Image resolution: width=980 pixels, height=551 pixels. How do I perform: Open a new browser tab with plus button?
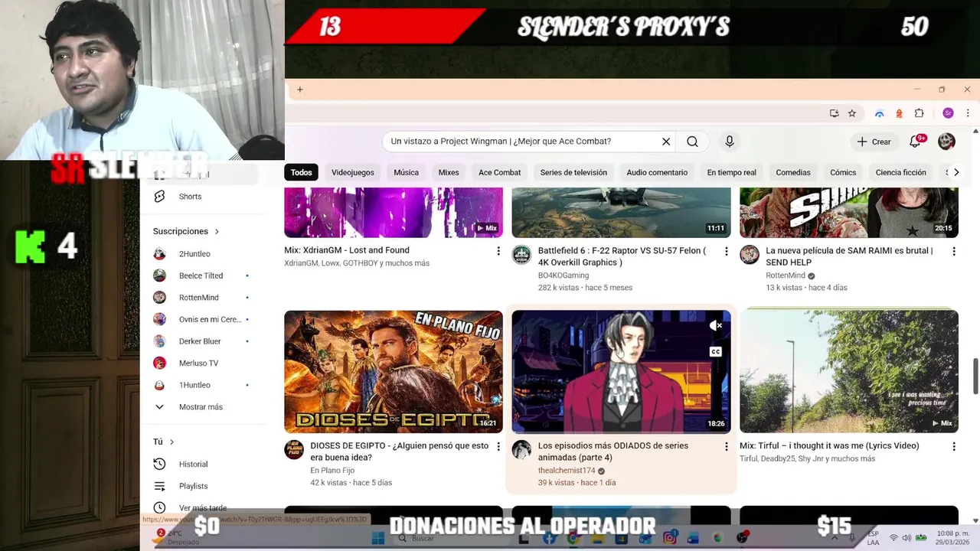pos(299,90)
